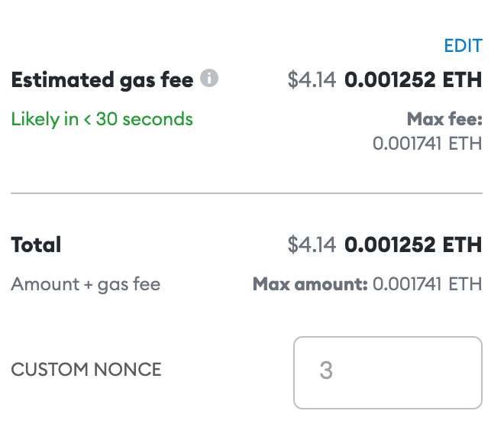This screenshot has width=504, height=440.
Task: Open the gas fee info icon
Action: tap(209, 78)
